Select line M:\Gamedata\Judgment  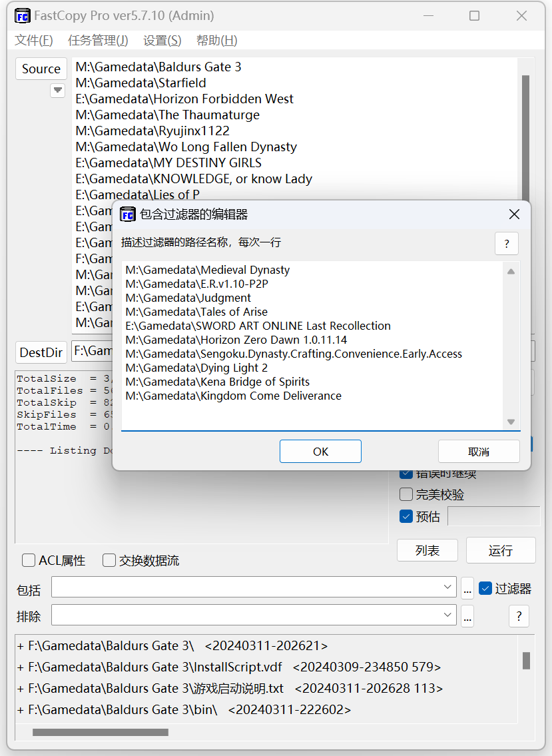pyautogui.click(x=188, y=298)
